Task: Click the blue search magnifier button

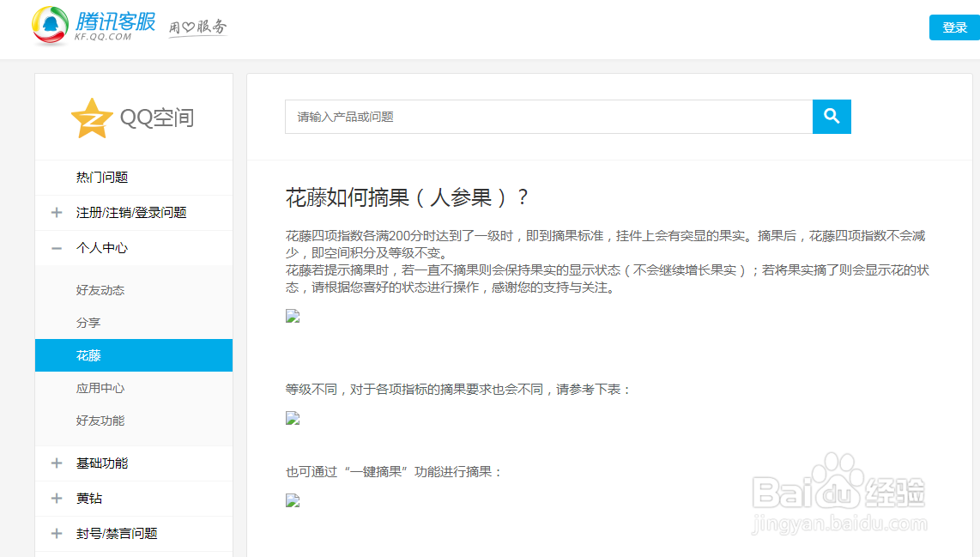Action: 832,116
